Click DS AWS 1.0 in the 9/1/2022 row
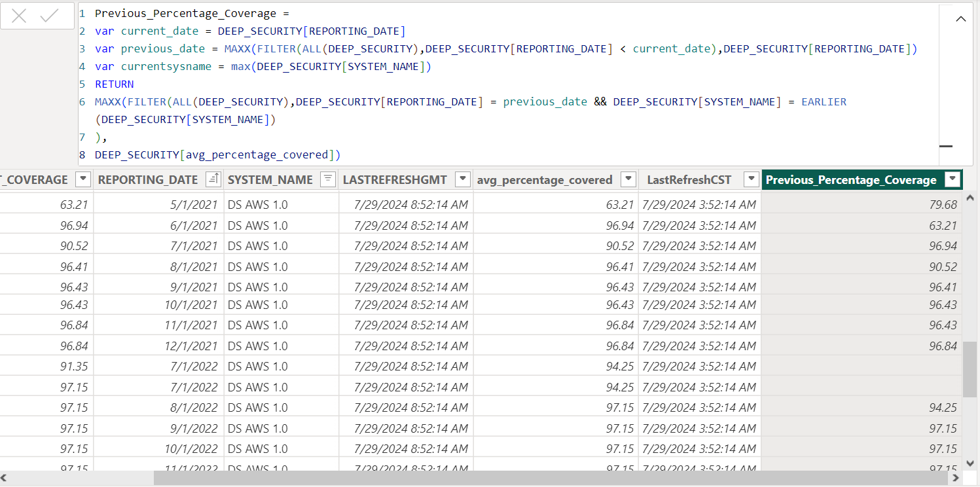The height and width of the screenshot is (487, 980). tap(257, 429)
